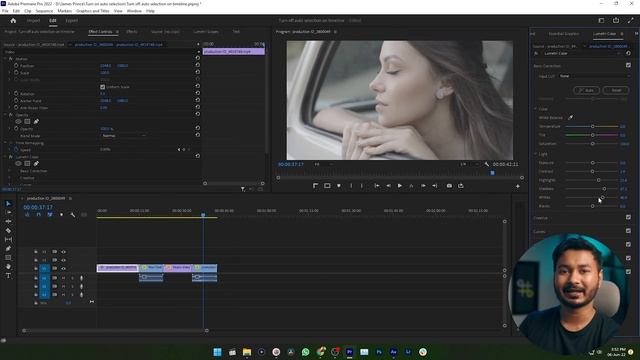This screenshot has height=360, width=640.
Task: Create ellipse mask under Opacity
Action: point(18,121)
